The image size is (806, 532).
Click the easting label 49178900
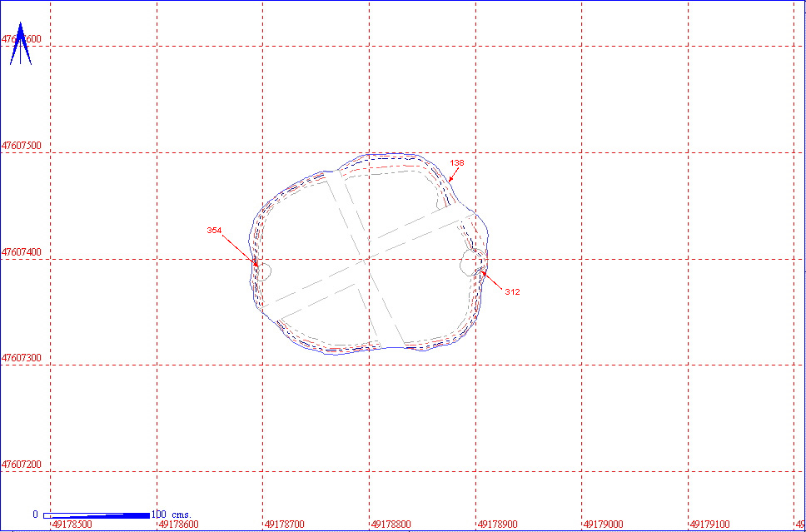coord(498,525)
